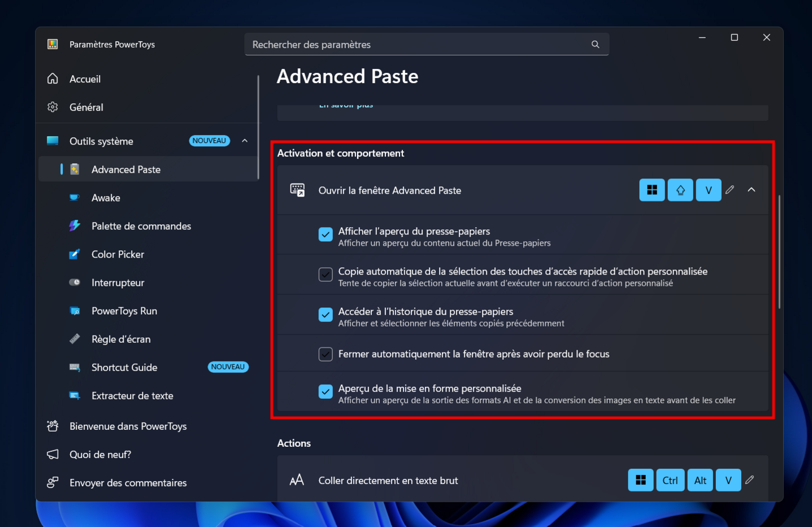Click the Windows key in the open-window shortcut
Viewport: 812px width, 527px height.
click(652, 190)
